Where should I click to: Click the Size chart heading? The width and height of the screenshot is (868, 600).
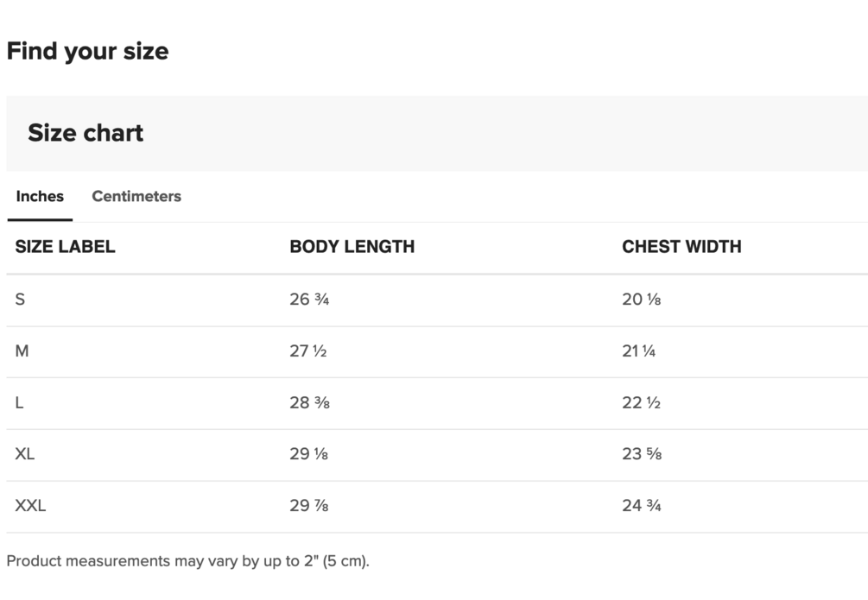tap(86, 133)
